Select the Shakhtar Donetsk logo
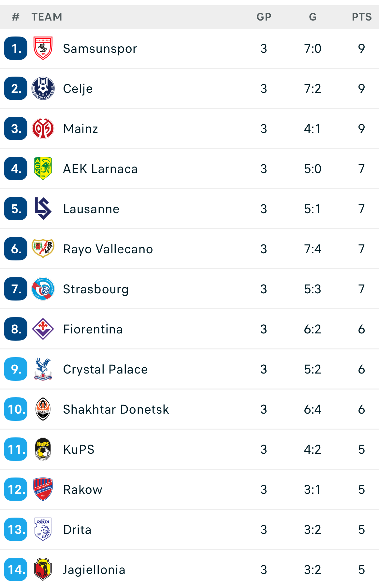 point(43,409)
